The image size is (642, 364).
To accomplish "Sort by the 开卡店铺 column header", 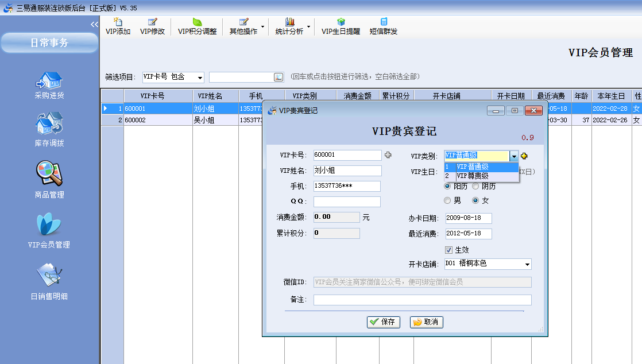I will [x=453, y=96].
